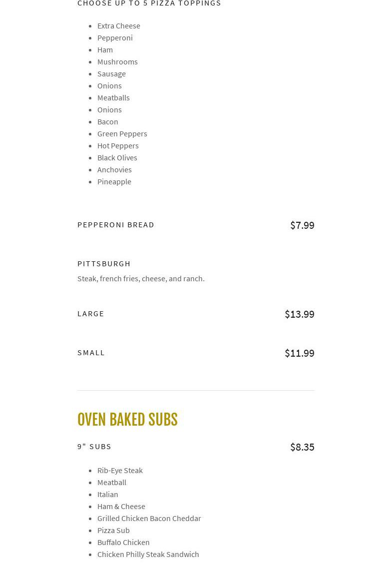Click the Buffalo Chicken sub

[123, 543]
